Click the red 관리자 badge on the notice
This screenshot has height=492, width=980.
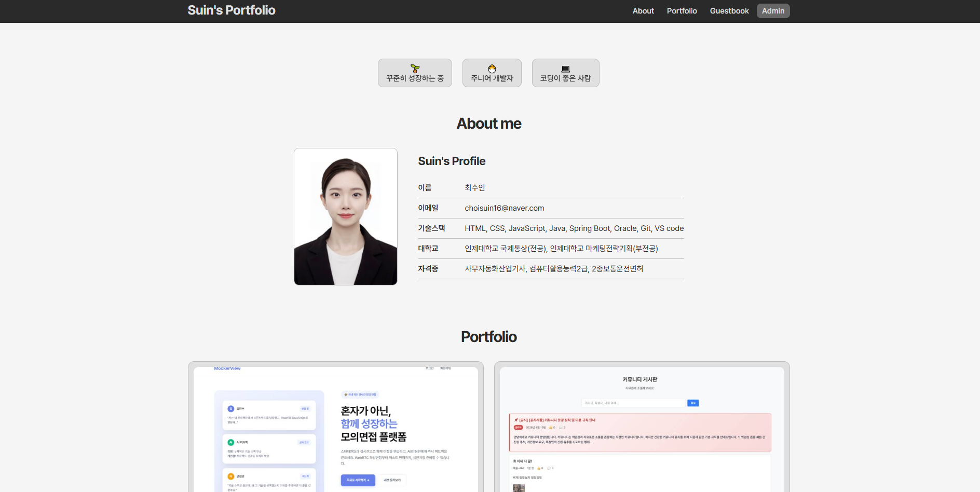518,428
